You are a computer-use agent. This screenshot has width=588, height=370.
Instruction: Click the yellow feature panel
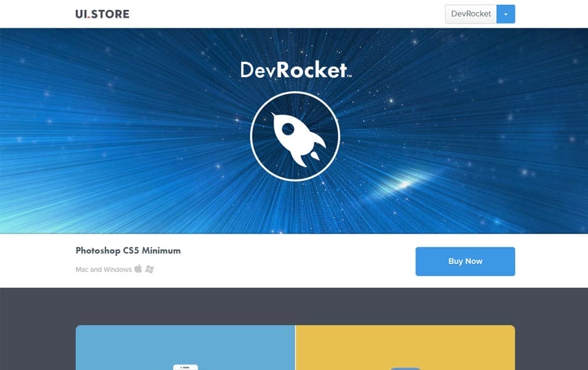point(405,347)
